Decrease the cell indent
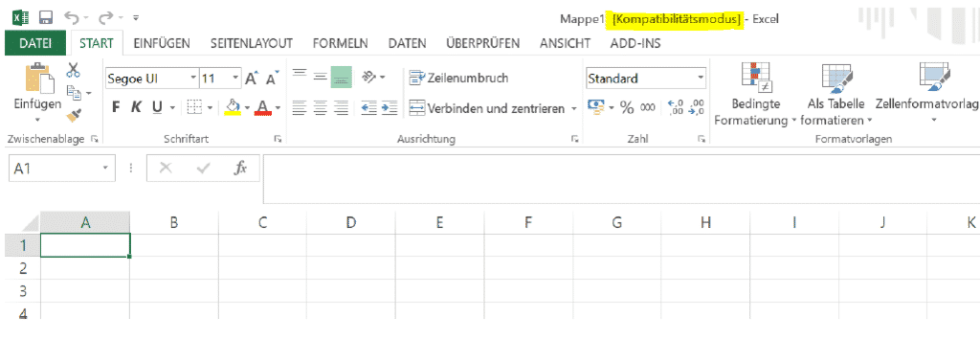The image size is (980, 363). (368, 108)
